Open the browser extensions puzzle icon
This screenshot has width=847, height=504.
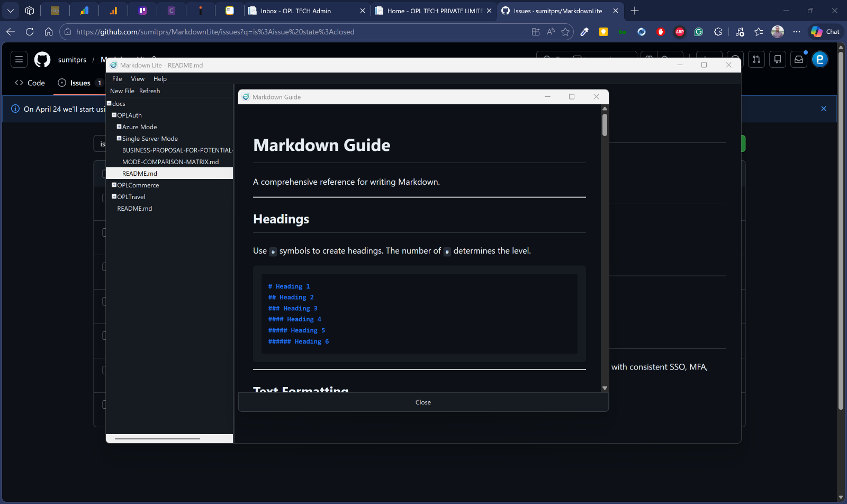(x=718, y=32)
